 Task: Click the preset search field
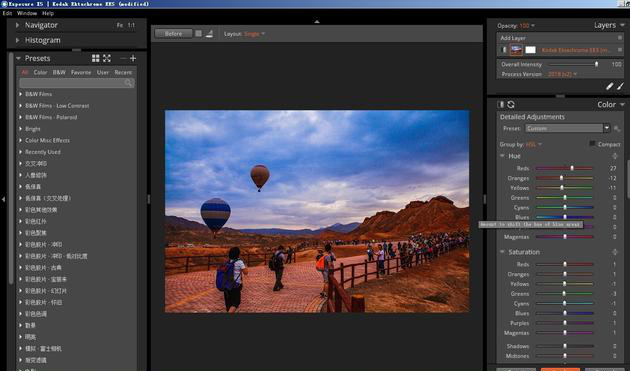pos(77,83)
